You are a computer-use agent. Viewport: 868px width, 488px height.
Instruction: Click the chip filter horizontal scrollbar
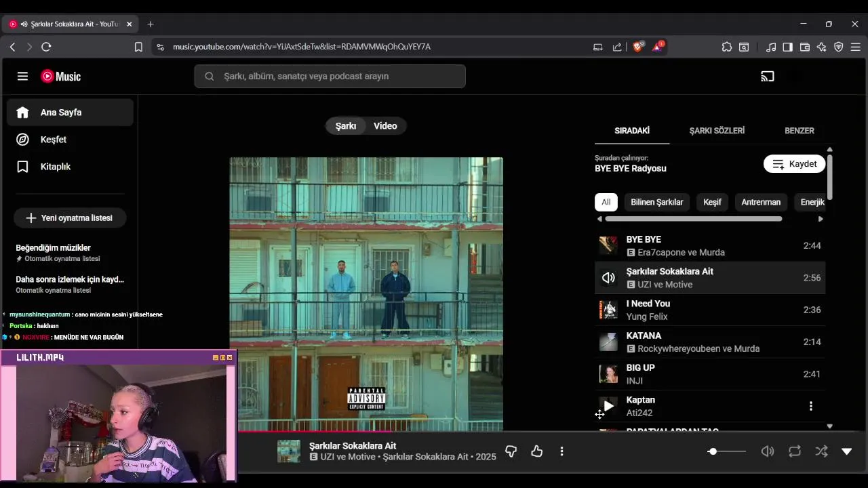[x=693, y=219]
